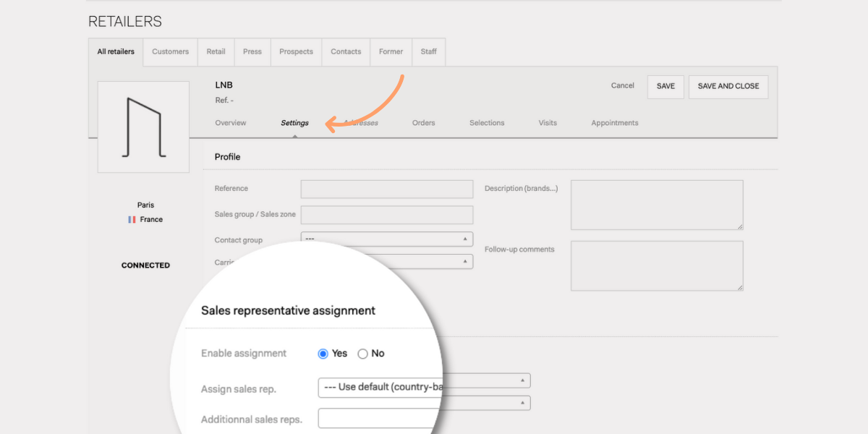This screenshot has height=434, width=868.
Task: Click the Description (brands...) text area
Action: click(656, 205)
